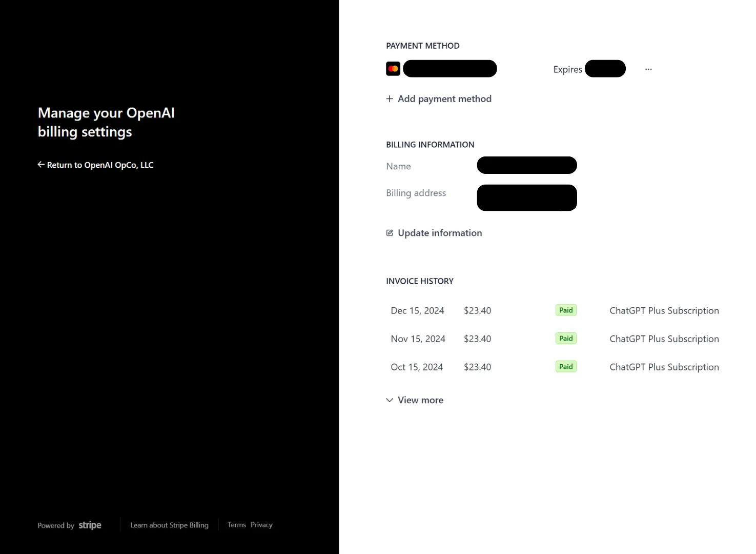Select the Terms footer menu item
The width and height of the screenshot is (756, 554).
(x=237, y=524)
